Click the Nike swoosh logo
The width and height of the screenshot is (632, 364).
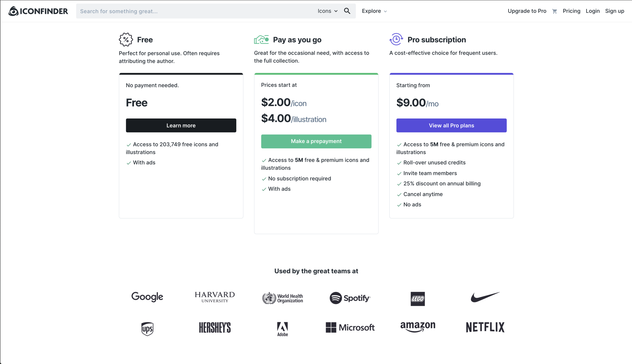pos(485,297)
